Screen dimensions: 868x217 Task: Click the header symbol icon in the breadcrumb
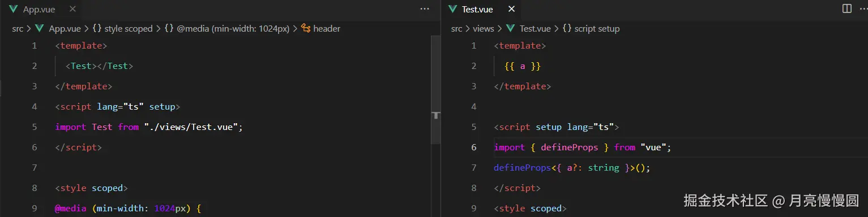pyautogui.click(x=306, y=28)
